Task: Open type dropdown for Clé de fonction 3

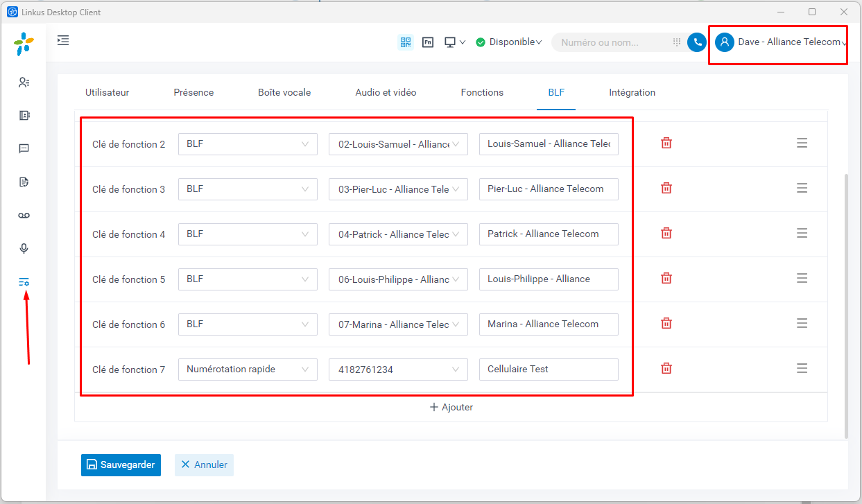Action: (x=248, y=189)
